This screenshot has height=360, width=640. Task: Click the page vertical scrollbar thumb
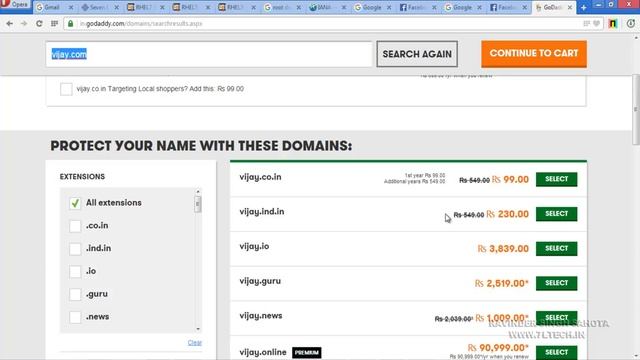(636, 109)
